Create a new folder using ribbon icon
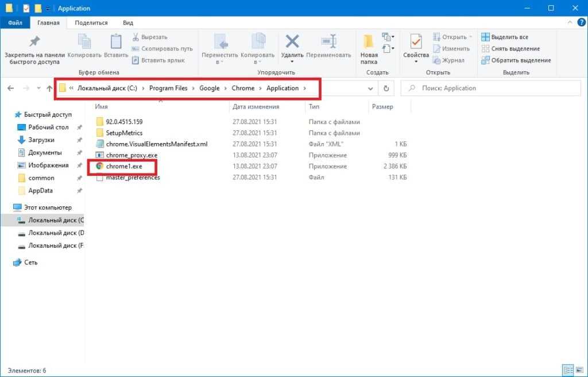The width and height of the screenshot is (588, 377). tap(369, 42)
